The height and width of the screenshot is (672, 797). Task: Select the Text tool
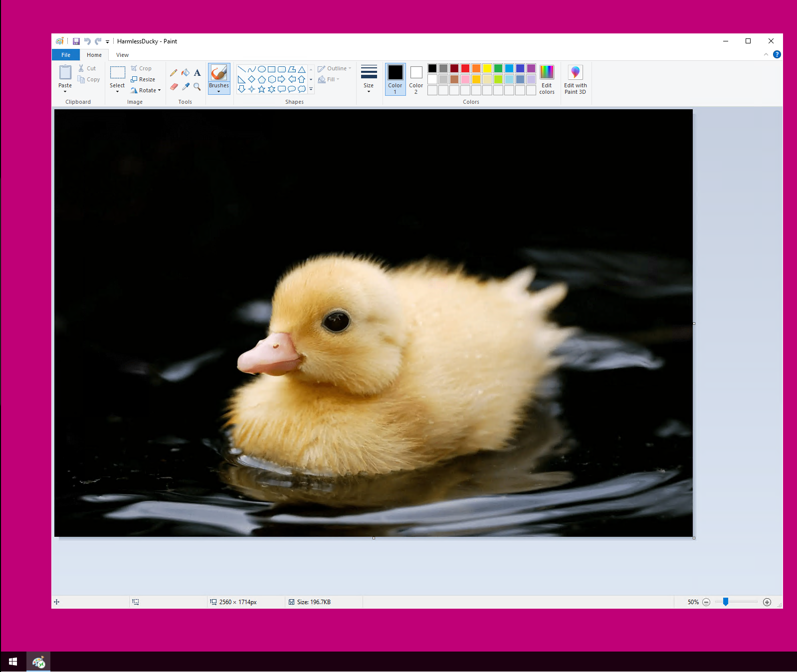coord(198,73)
